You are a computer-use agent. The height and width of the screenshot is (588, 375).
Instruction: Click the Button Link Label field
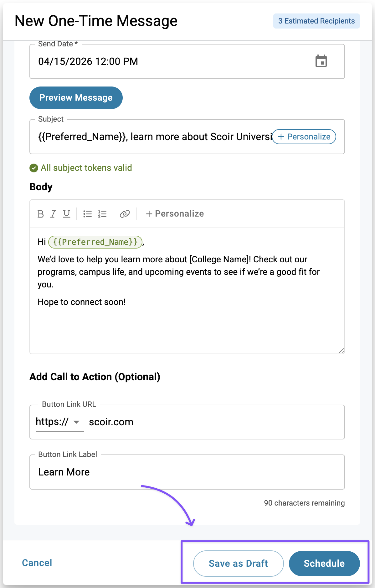tap(187, 472)
